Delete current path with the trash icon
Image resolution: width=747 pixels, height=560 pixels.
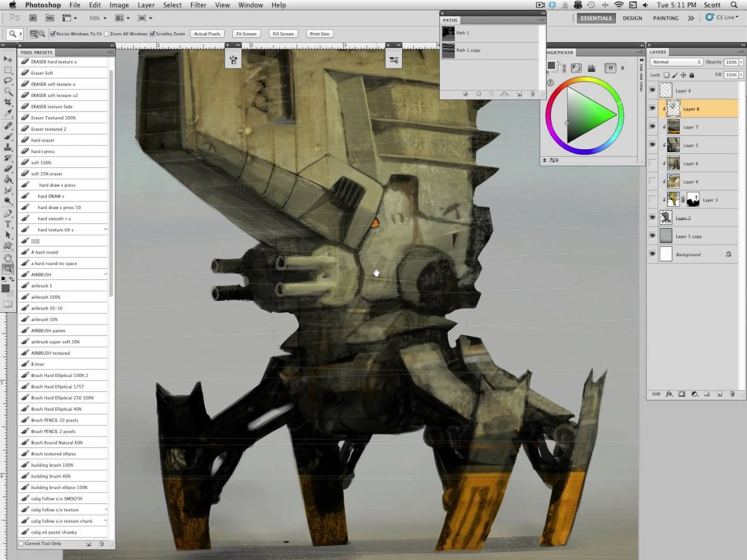[532, 94]
